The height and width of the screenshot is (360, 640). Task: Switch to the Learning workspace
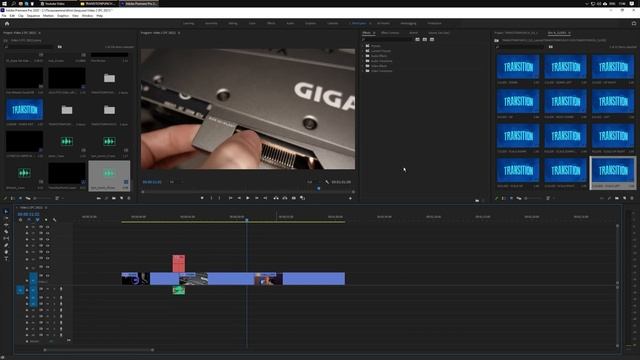[x=189, y=24]
